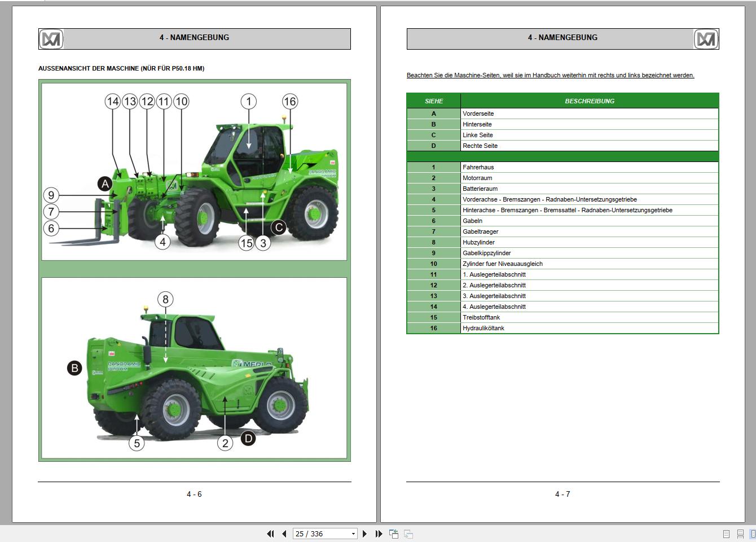The width and height of the screenshot is (756, 542).
Task: Select the "Fahrerhaus" table row
Action: click(478, 167)
